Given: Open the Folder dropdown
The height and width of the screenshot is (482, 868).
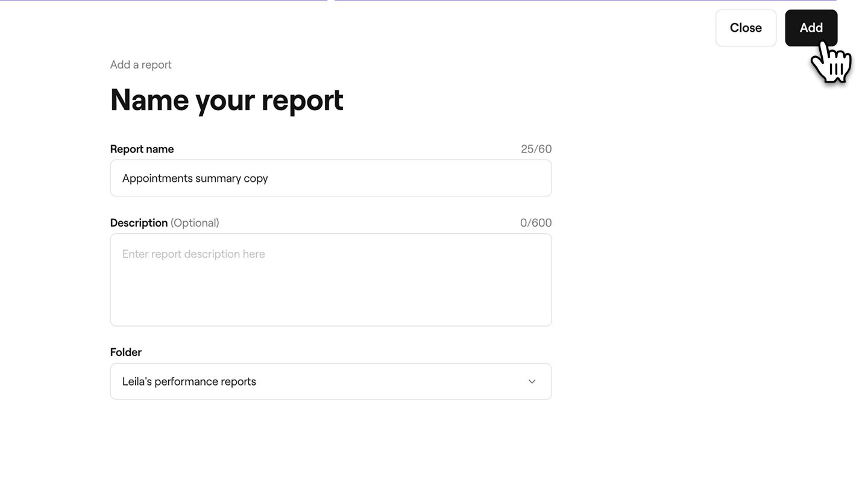Looking at the screenshot, I should (330, 381).
